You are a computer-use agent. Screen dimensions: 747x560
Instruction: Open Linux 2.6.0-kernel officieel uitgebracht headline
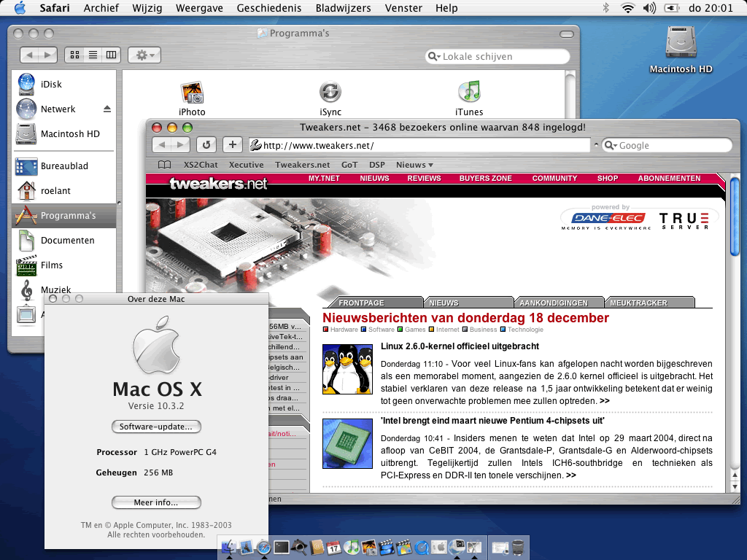[x=460, y=346]
